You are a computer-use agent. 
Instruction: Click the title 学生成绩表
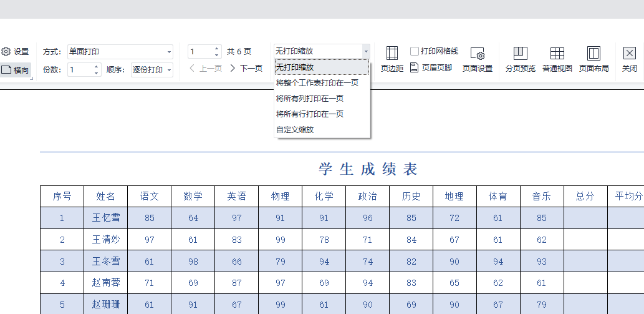pyautogui.click(x=368, y=169)
